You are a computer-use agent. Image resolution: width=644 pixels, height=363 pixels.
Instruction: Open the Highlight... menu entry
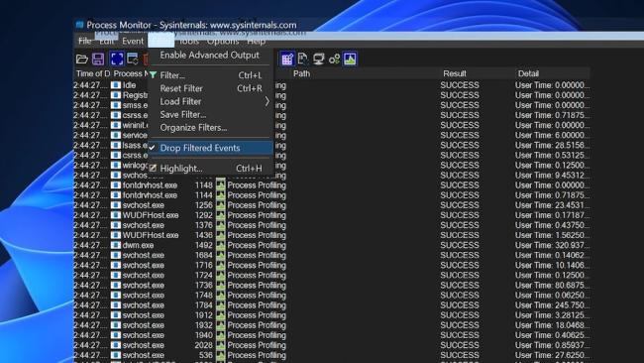click(x=211, y=169)
